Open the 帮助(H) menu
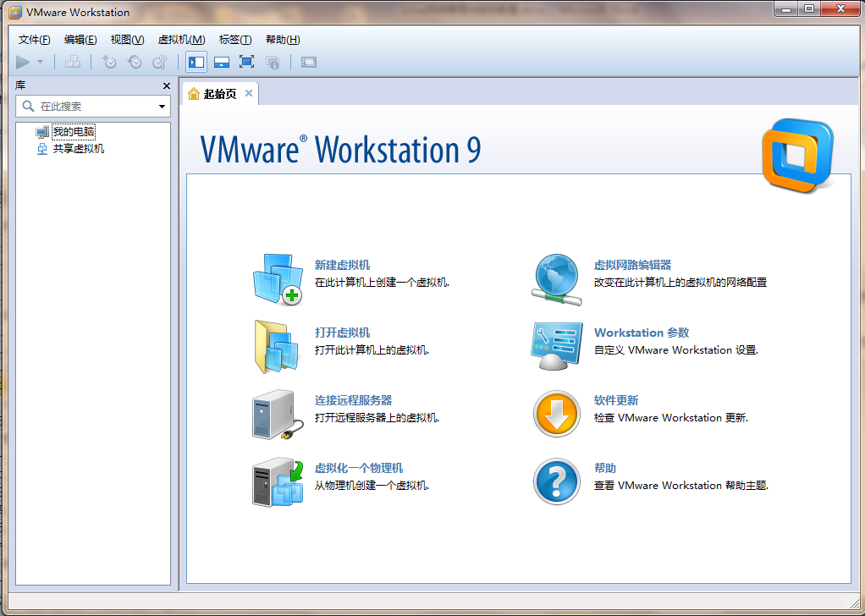The width and height of the screenshot is (865, 616). [x=283, y=40]
